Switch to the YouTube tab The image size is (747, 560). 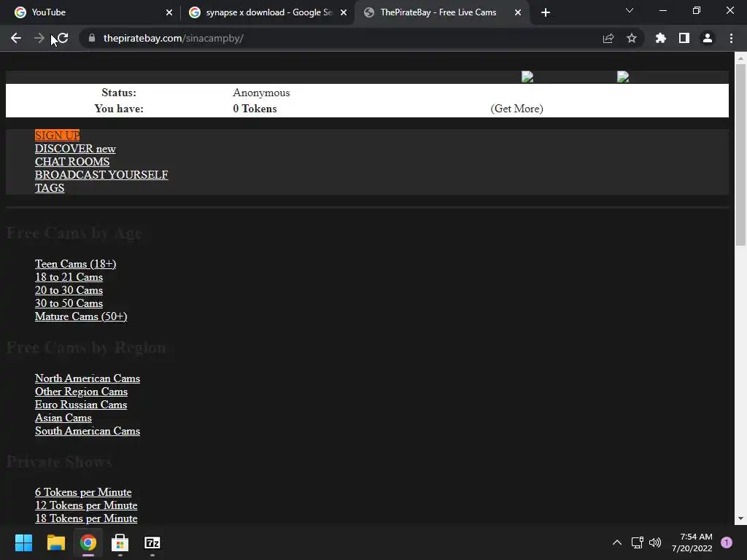tap(90, 12)
